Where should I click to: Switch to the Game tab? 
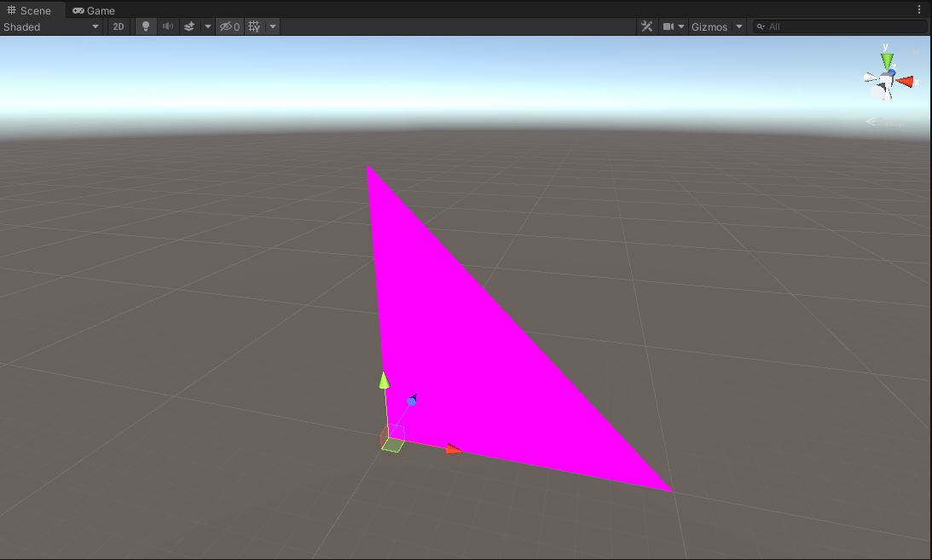point(94,10)
